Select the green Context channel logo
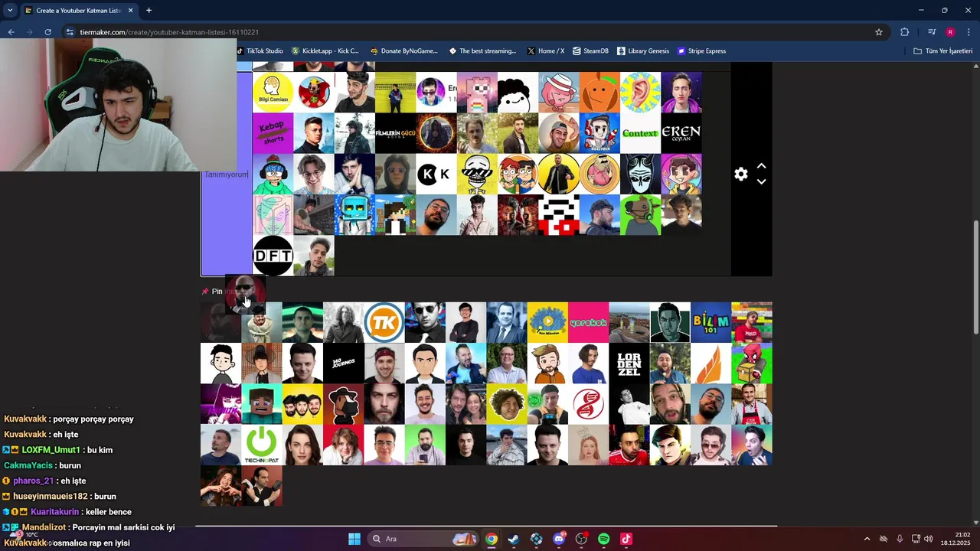Viewport: 980px width, 551px height. pos(640,133)
